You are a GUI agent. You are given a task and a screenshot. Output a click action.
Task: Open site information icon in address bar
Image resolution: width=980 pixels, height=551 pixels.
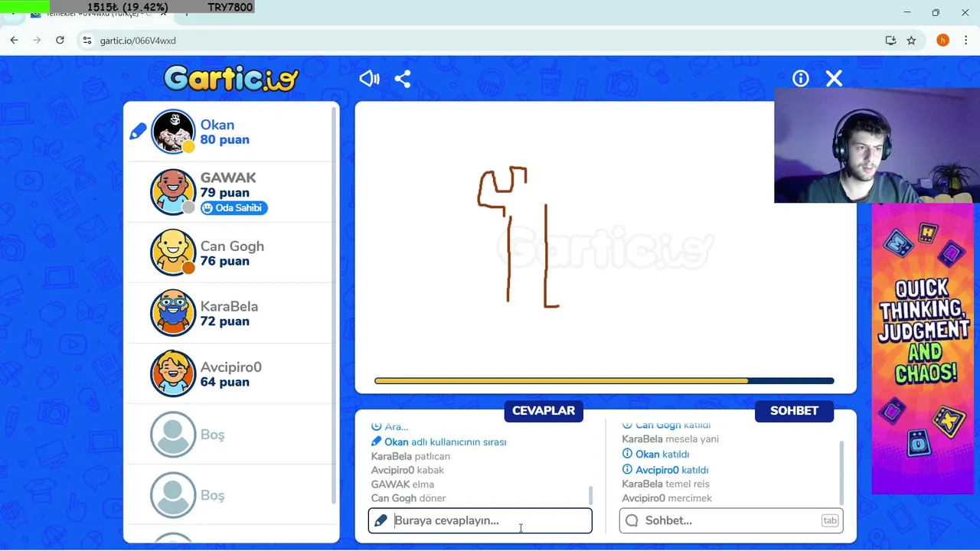point(87,41)
